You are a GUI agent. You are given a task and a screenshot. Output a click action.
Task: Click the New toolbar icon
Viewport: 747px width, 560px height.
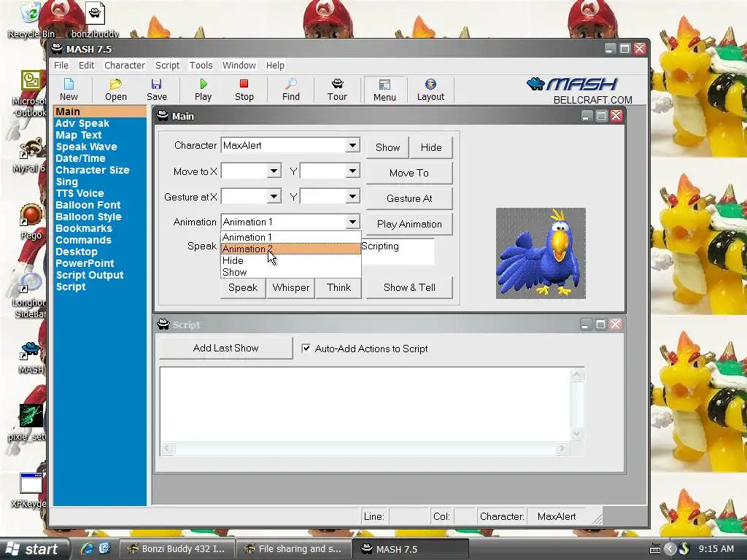pos(69,90)
